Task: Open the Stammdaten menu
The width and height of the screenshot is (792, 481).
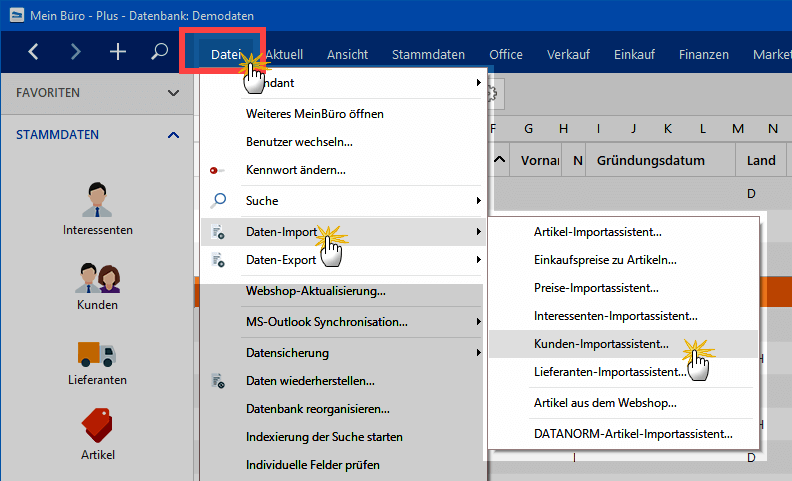Action: coord(428,54)
